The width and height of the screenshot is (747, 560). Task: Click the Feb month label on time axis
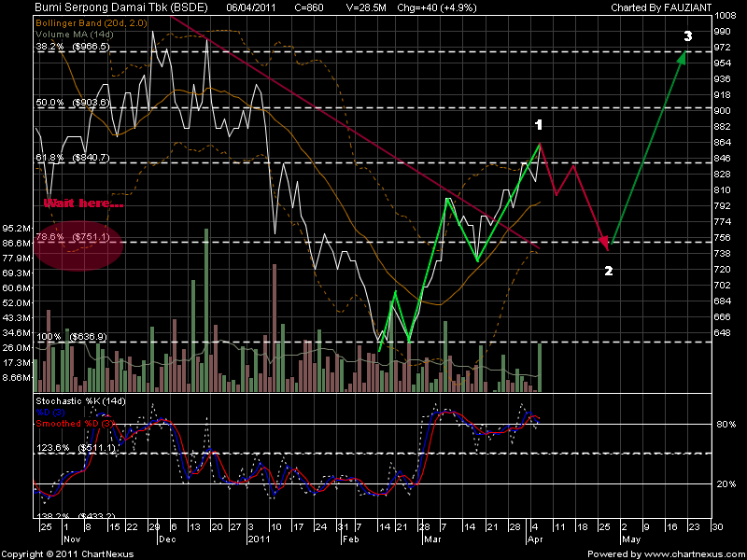click(351, 539)
